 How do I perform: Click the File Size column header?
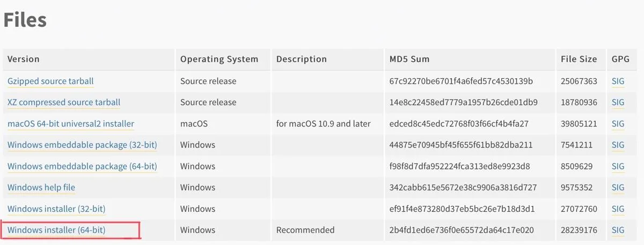pos(579,59)
